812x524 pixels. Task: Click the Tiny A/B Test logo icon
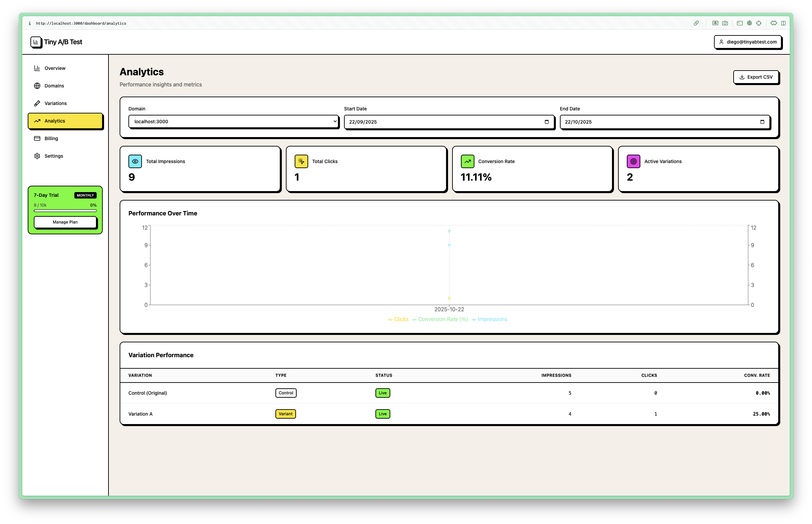click(36, 42)
